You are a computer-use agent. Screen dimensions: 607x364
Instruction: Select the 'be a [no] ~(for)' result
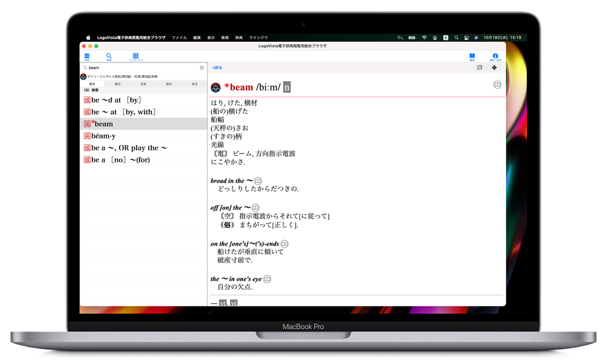(x=143, y=160)
